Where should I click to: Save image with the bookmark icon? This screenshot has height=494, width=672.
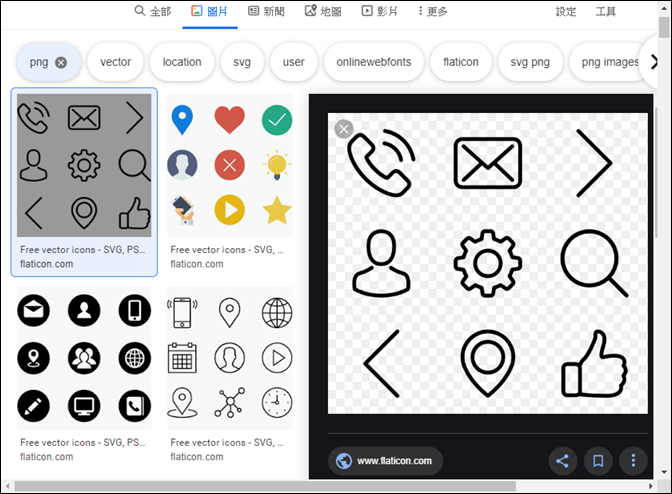click(x=598, y=461)
